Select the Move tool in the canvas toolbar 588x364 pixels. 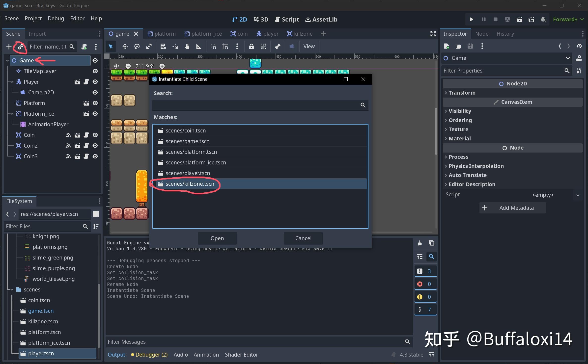click(125, 46)
